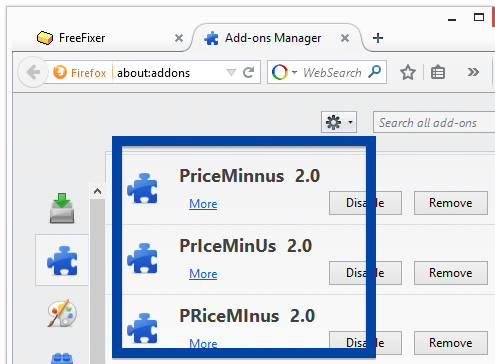
Task: Open the gear tools dropdown menu
Action: pyautogui.click(x=339, y=122)
